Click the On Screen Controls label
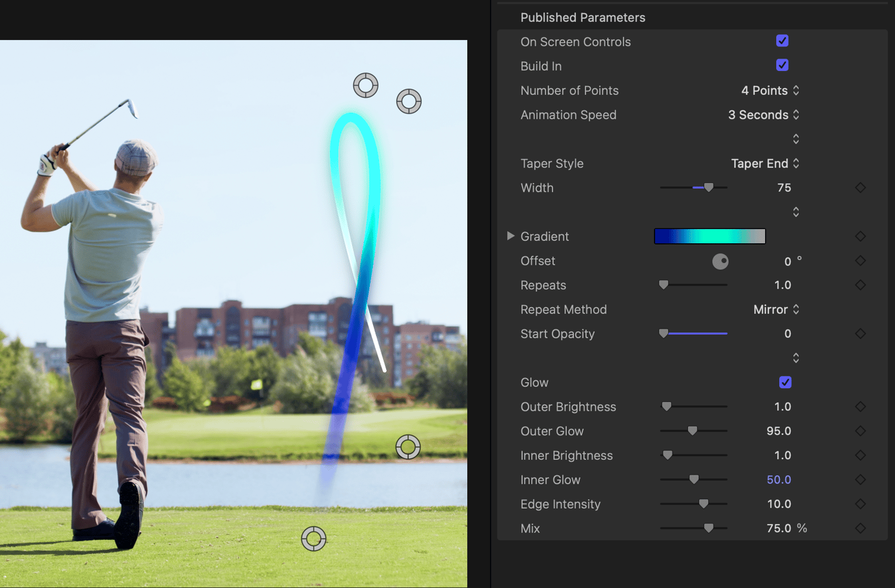Viewport: 895px width, 588px height. point(576,42)
